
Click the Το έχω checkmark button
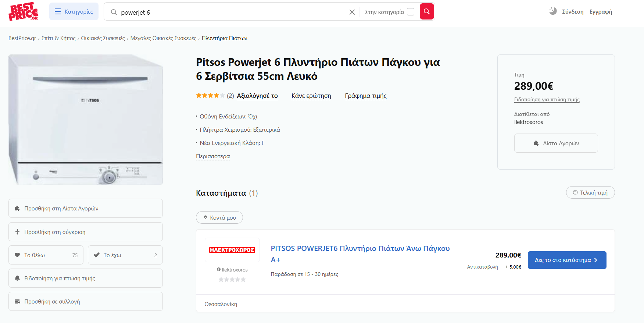(x=125, y=255)
